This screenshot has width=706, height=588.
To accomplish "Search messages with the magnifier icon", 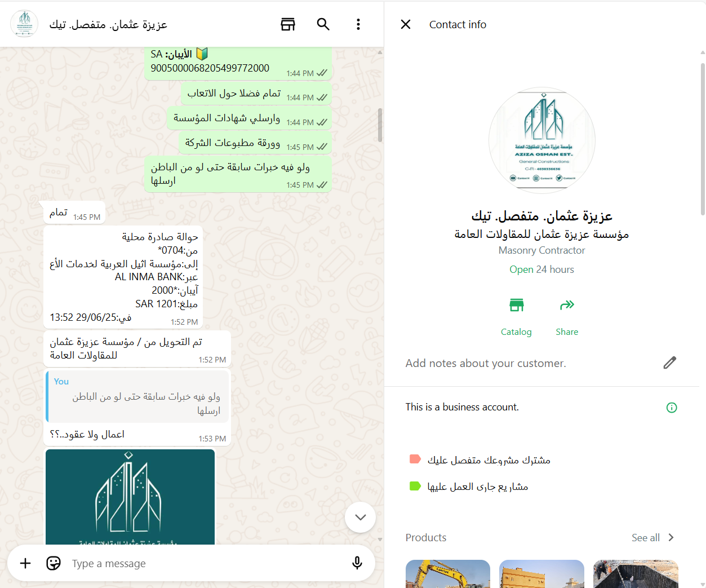I will 323,24.
